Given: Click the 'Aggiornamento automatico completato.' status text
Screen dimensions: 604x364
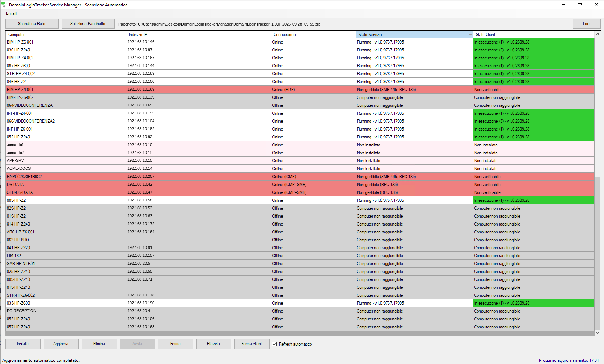Looking at the screenshot, I should [x=41, y=360].
